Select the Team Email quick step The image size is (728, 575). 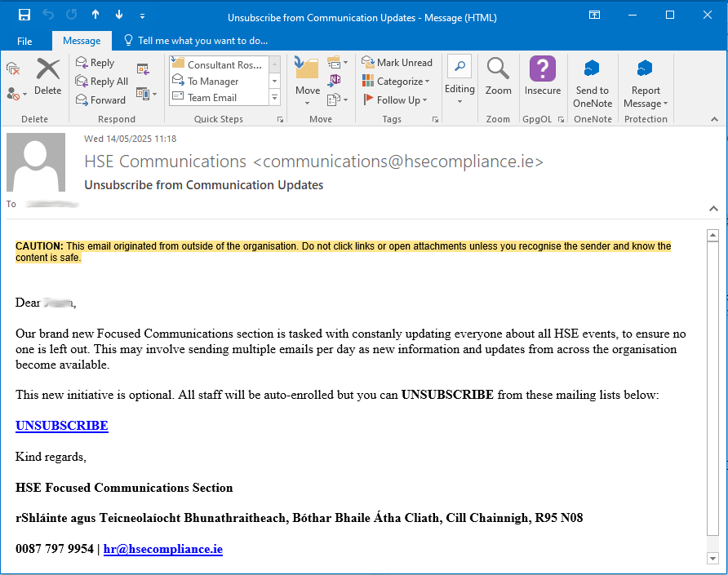click(219, 97)
